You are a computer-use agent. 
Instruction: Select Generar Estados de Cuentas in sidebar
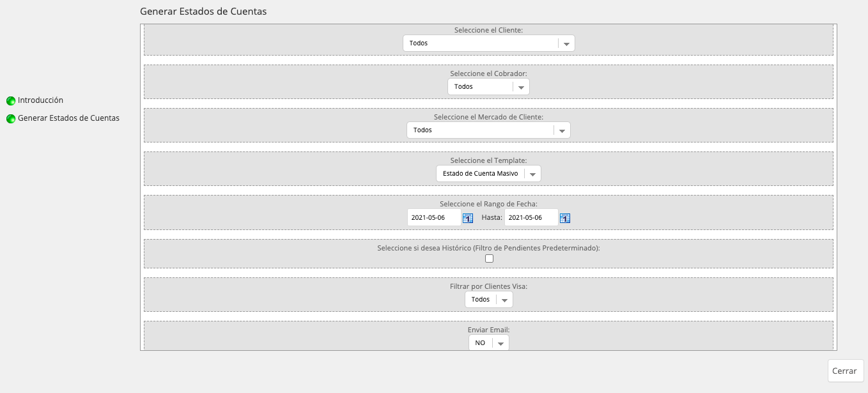tap(68, 118)
